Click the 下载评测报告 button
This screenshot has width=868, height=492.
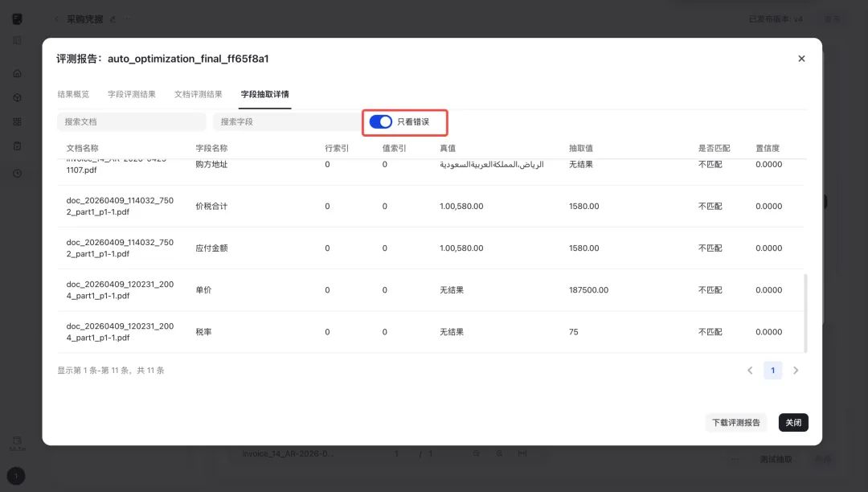tap(735, 422)
